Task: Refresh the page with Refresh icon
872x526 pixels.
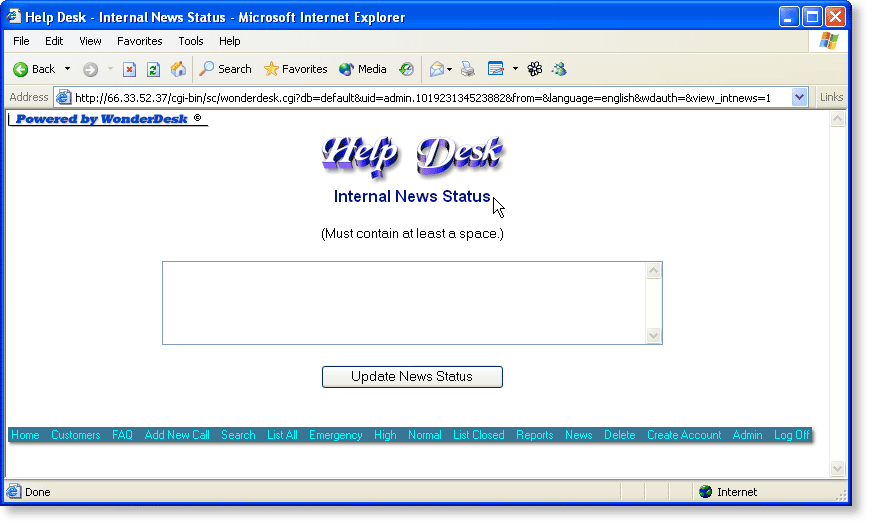Action: coord(153,70)
